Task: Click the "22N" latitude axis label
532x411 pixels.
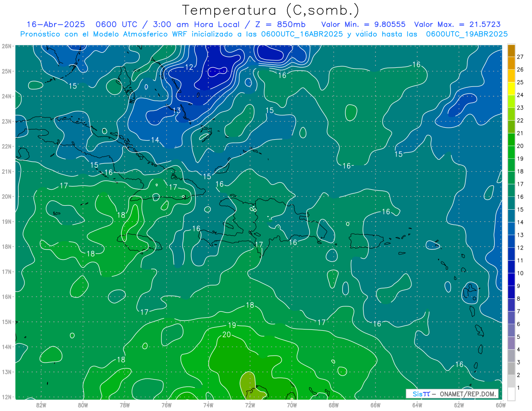Action: click(x=7, y=146)
